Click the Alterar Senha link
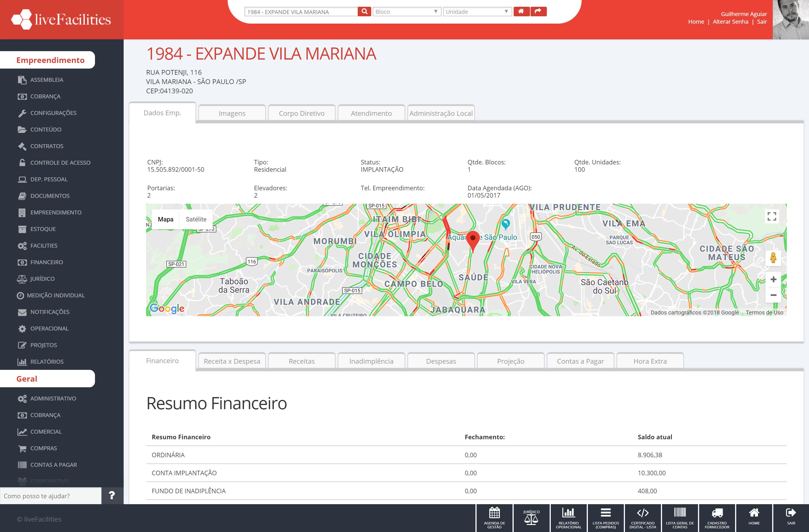 click(730, 21)
